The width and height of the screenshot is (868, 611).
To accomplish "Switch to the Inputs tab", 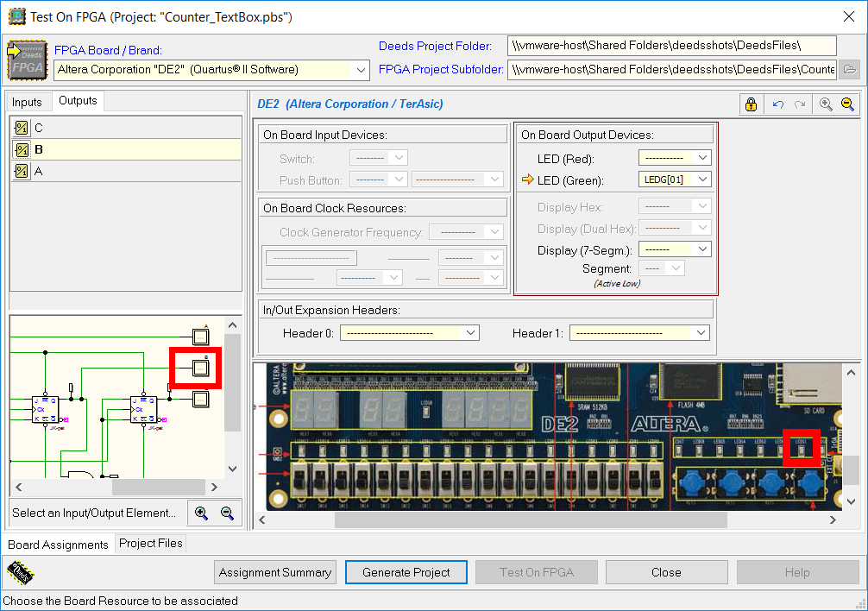I will [x=27, y=103].
